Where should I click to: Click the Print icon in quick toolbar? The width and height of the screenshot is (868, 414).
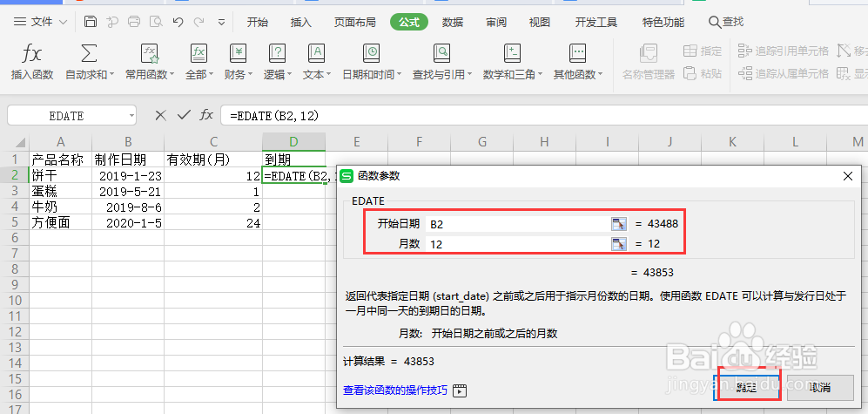[134, 22]
